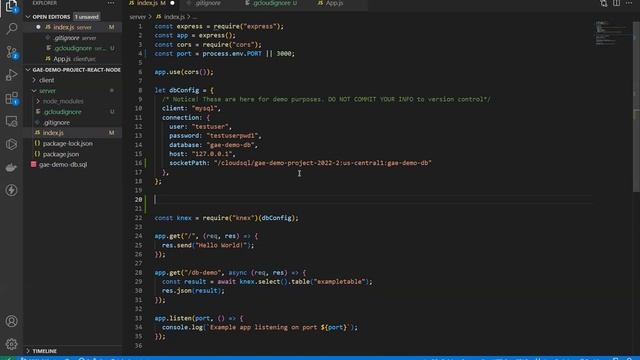Open the Extensions view
640x360 pixels.
click(x=11, y=98)
